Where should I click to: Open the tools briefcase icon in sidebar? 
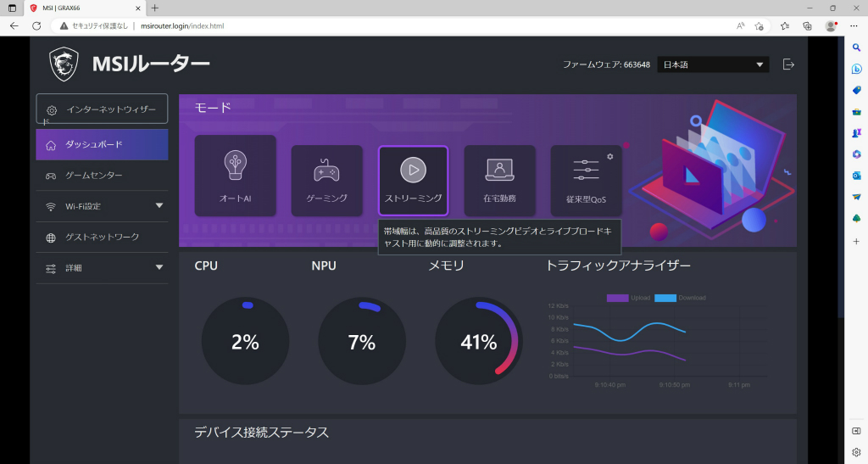coord(856,112)
